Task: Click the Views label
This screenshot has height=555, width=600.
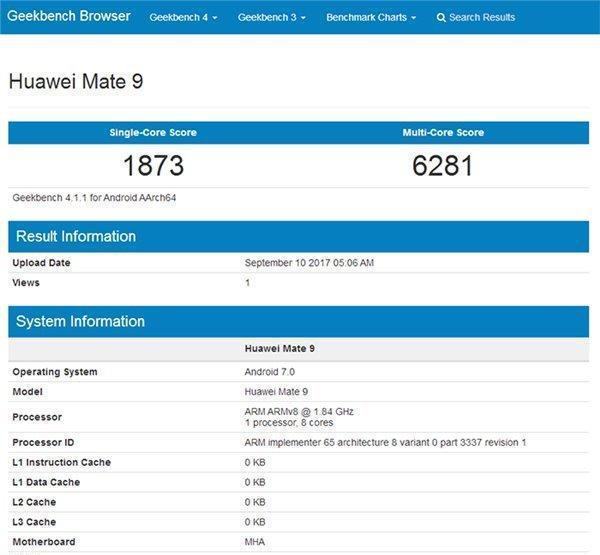Action: pos(26,283)
